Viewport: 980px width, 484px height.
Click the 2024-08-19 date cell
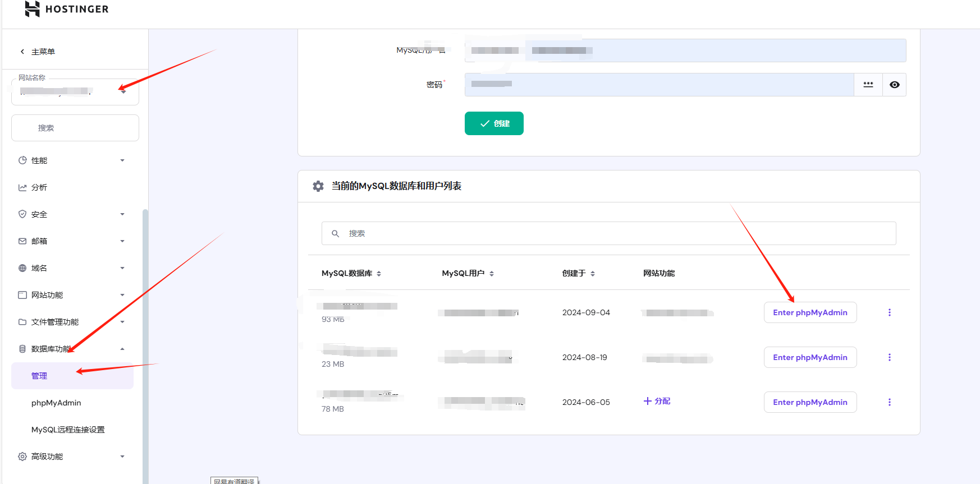pyautogui.click(x=585, y=357)
